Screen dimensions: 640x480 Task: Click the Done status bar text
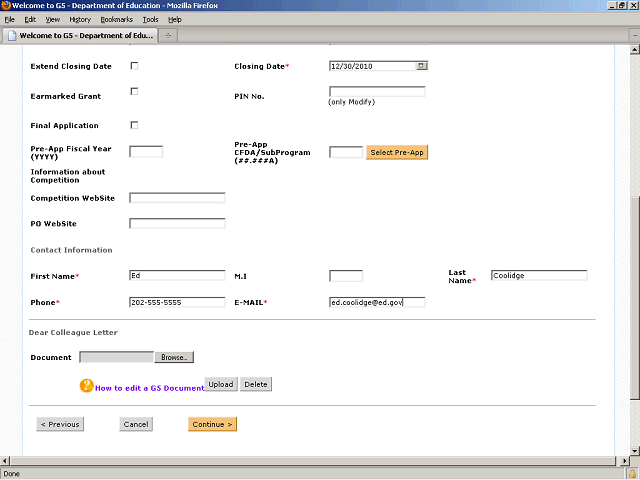point(11,474)
